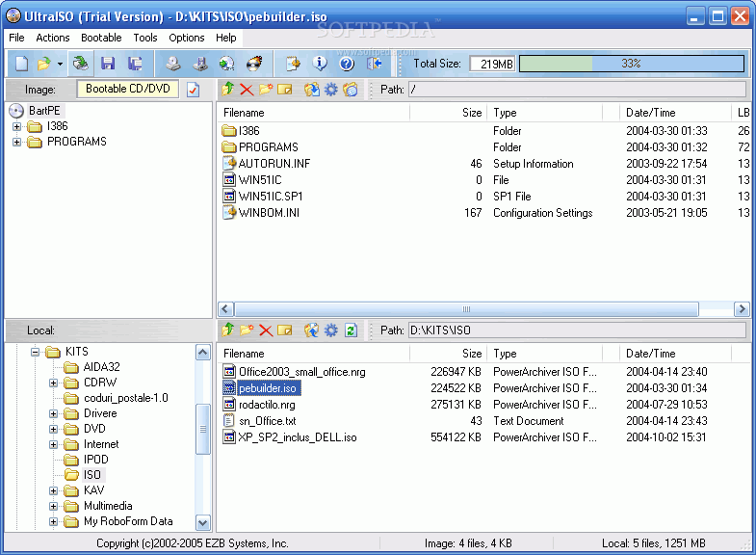Sort image list by Filename column header
This screenshot has width=756, height=555.
pyautogui.click(x=313, y=113)
